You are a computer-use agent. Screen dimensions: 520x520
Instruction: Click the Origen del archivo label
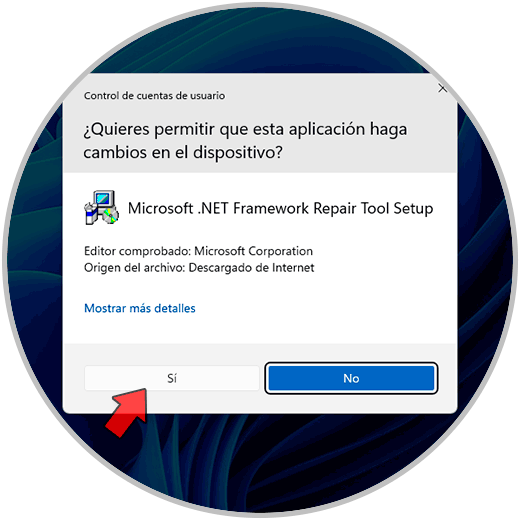135,268
